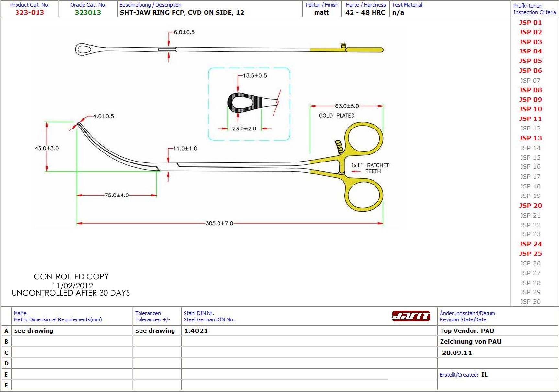Click the GOLD PLATED annotation label
This screenshot has height=392, width=560.
pyautogui.click(x=337, y=115)
